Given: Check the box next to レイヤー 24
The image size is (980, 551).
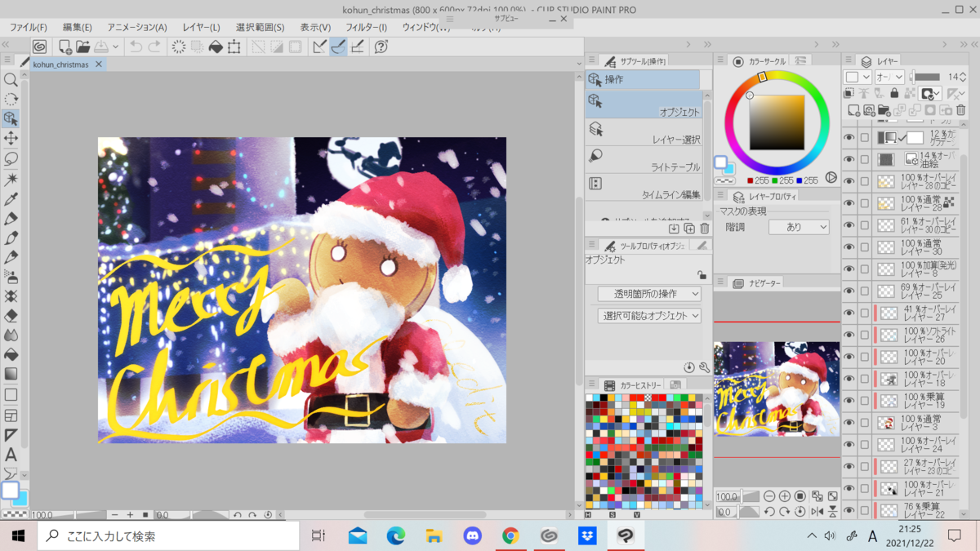Looking at the screenshot, I should [x=864, y=445].
